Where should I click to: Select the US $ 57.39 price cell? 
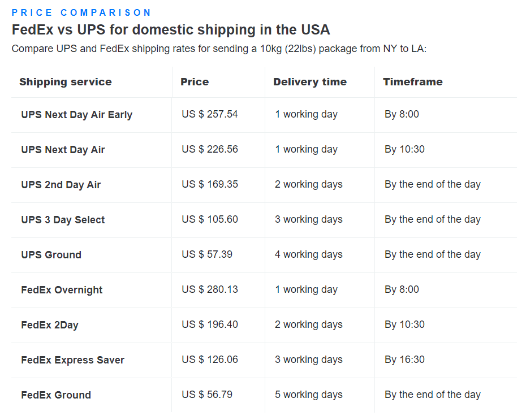point(207,254)
